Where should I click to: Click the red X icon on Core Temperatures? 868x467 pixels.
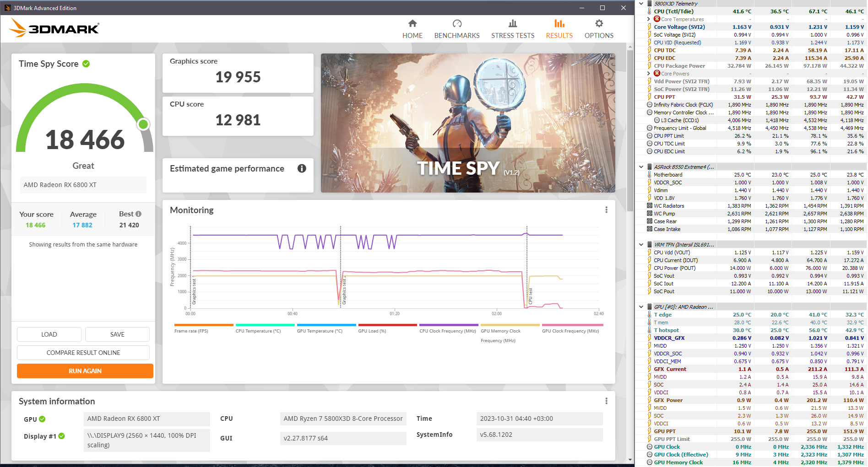657,19
